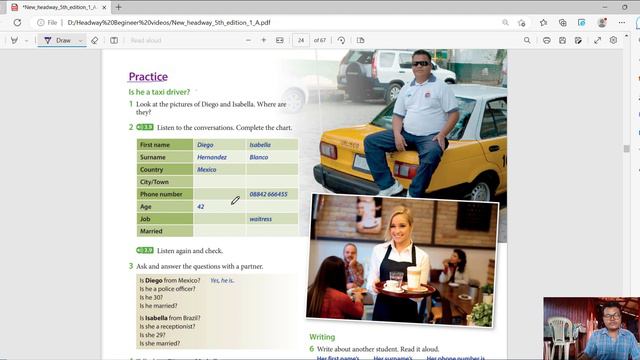
Task: Click the question 'Is she 29?'
Action: [x=152, y=335]
